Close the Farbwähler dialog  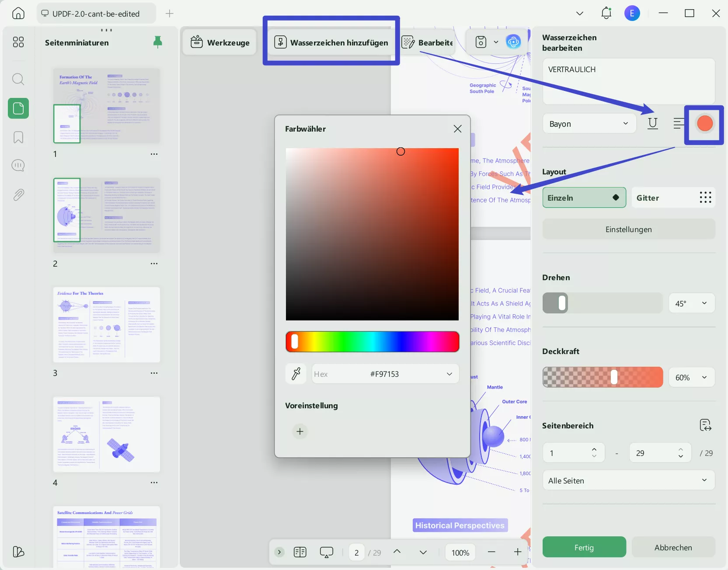click(458, 129)
